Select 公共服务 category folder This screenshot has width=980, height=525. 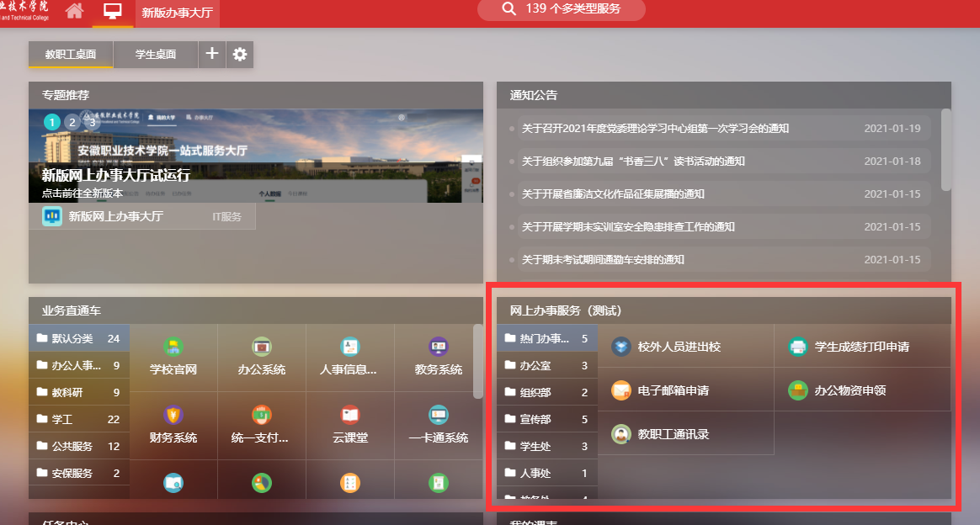point(79,447)
